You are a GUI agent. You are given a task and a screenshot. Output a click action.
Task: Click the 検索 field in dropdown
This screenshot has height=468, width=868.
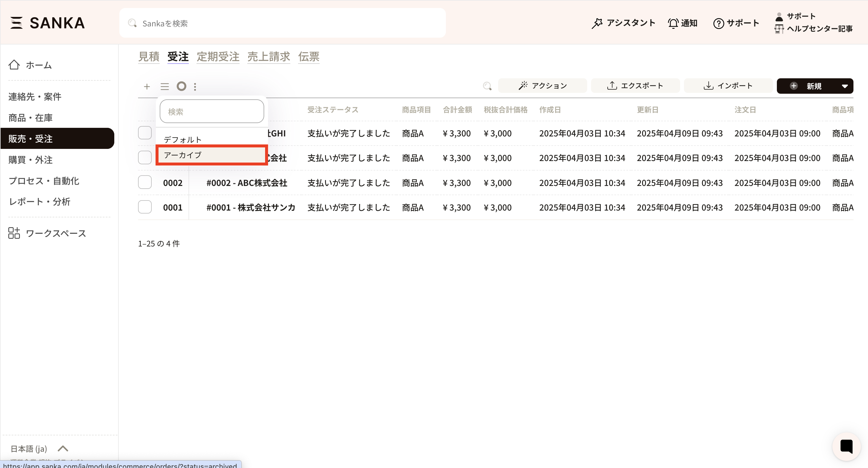click(212, 112)
